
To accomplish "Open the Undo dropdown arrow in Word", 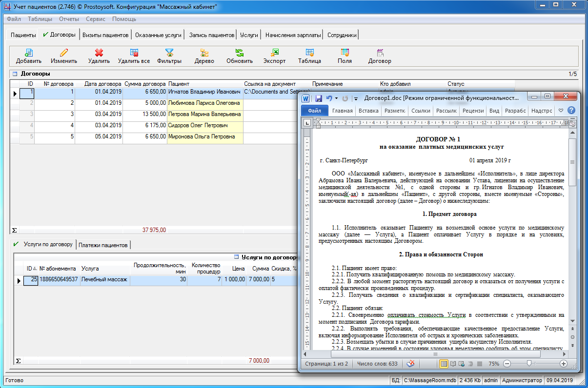I will tap(336, 98).
